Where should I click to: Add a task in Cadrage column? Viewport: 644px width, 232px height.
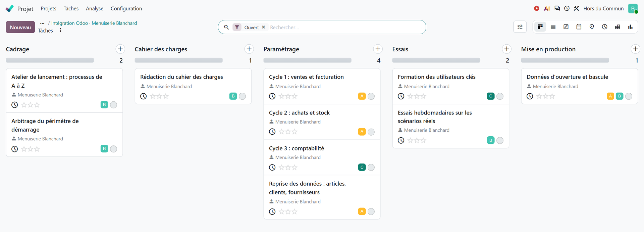click(x=120, y=49)
